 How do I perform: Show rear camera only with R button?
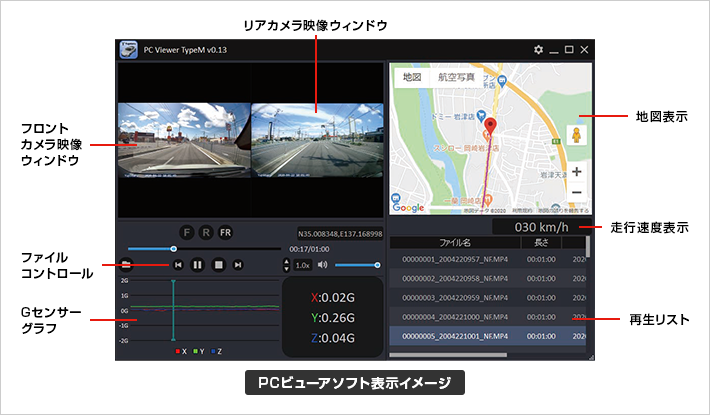point(206,233)
